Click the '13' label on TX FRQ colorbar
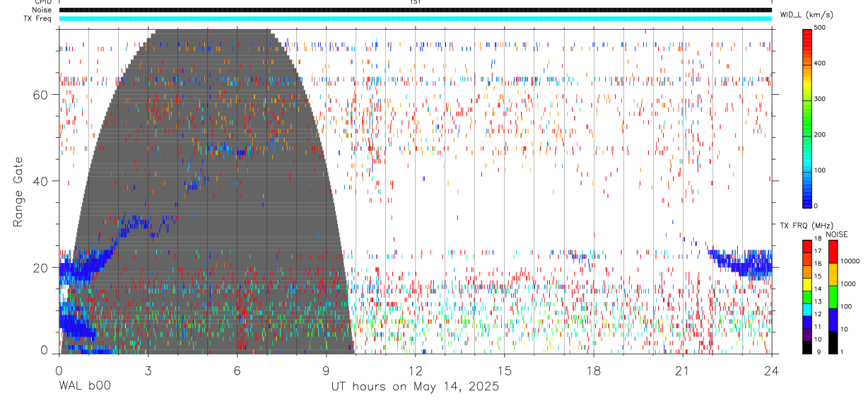The height and width of the screenshot is (401, 868). 819,301
